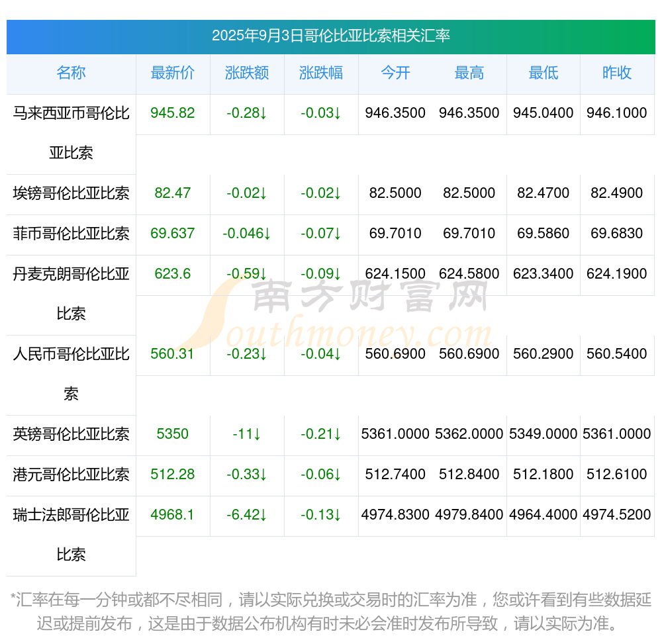Select the 港元哥伦比亚比索 row name

(x=71, y=475)
